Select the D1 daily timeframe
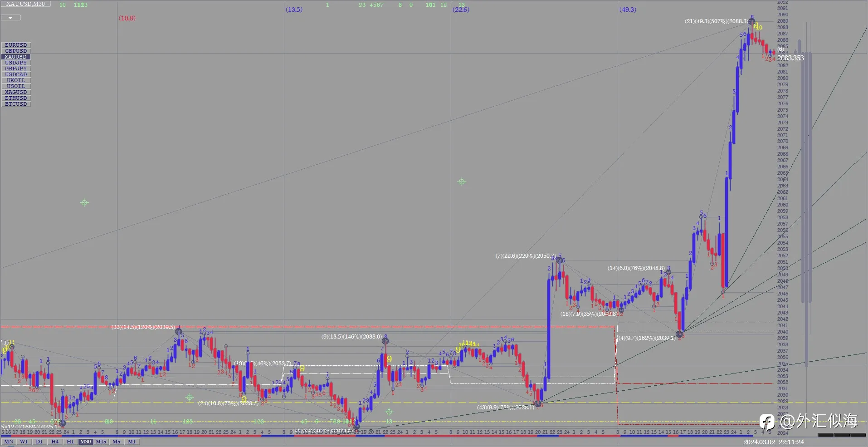This screenshot has height=447, width=868. (x=39, y=442)
